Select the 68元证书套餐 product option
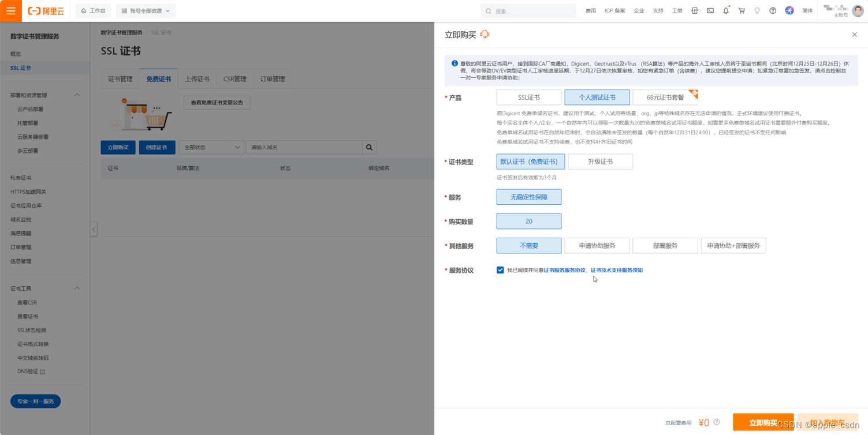868x435 pixels. tap(665, 97)
